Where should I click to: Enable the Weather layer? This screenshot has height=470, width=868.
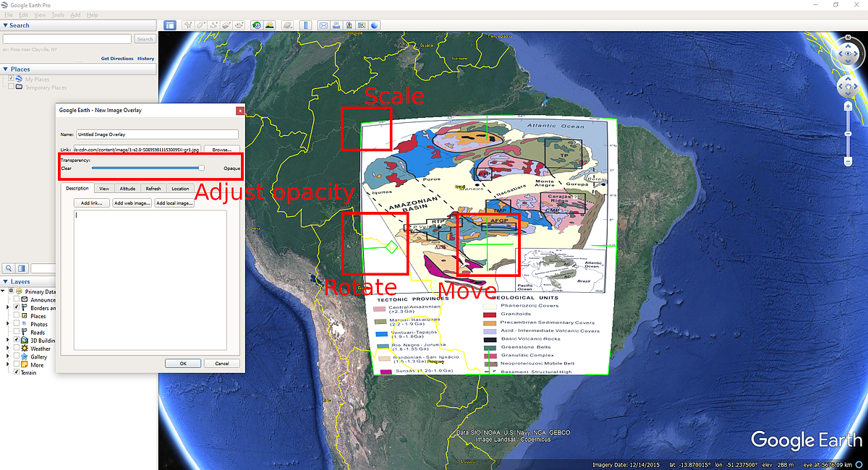point(16,349)
